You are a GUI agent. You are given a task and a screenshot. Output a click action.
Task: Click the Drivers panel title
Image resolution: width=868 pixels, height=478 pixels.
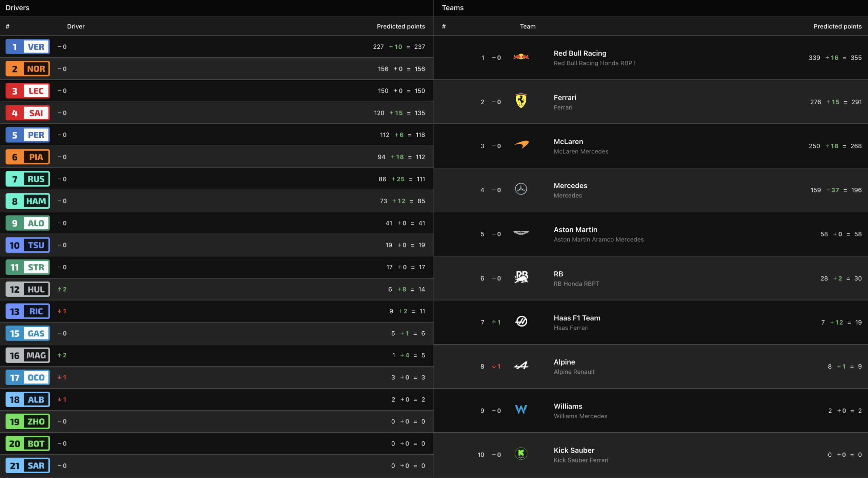point(17,8)
